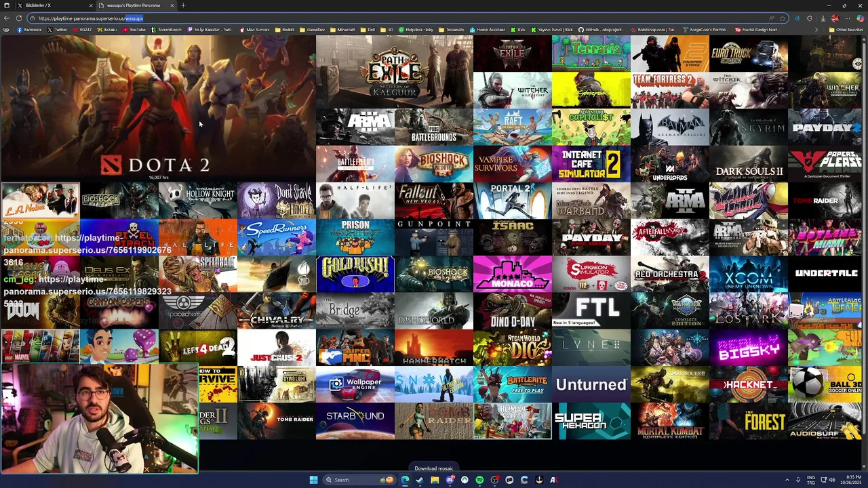Image resolution: width=868 pixels, height=488 pixels.
Task: Click the FTL tile
Action: tap(591, 310)
